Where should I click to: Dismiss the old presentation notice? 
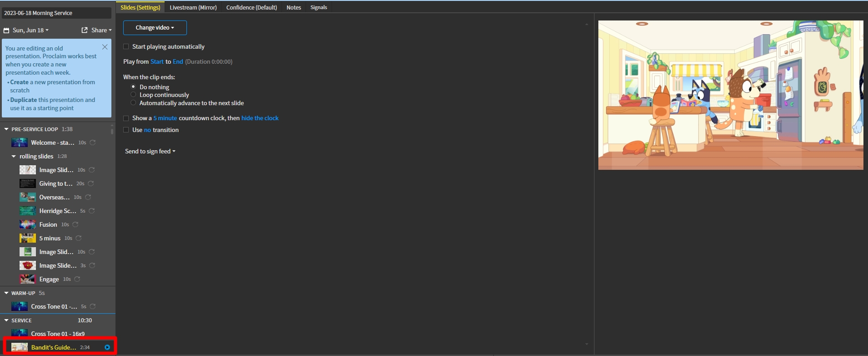105,47
